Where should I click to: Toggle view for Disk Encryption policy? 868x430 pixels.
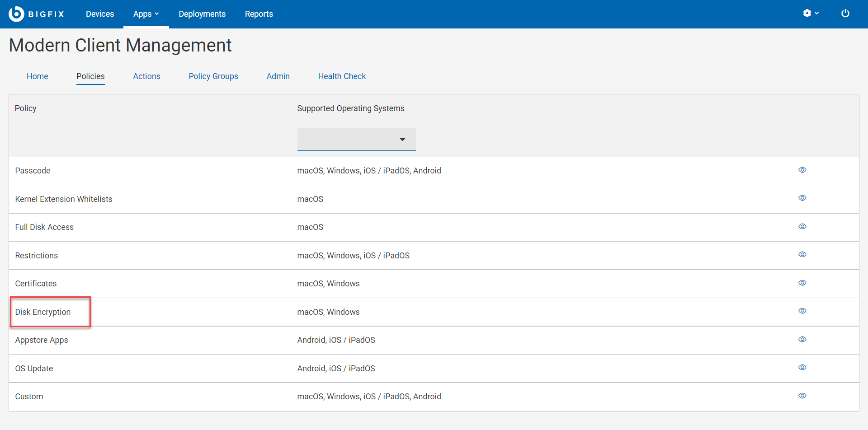(802, 311)
